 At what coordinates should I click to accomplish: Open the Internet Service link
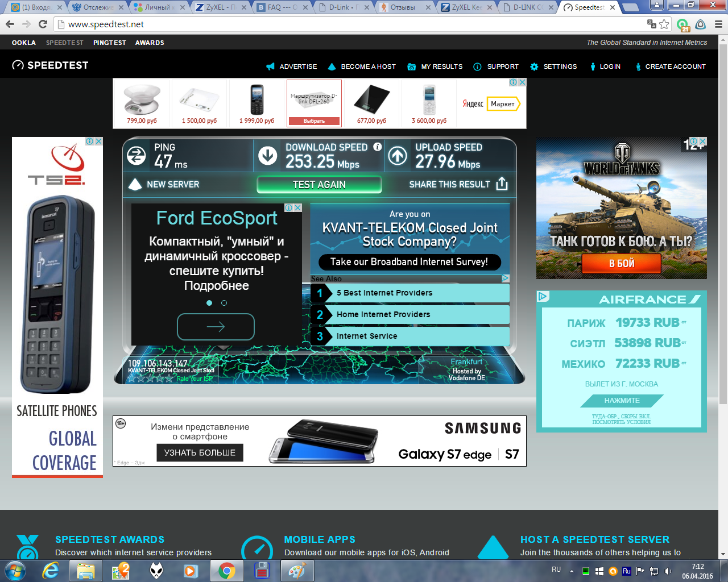(x=409, y=336)
